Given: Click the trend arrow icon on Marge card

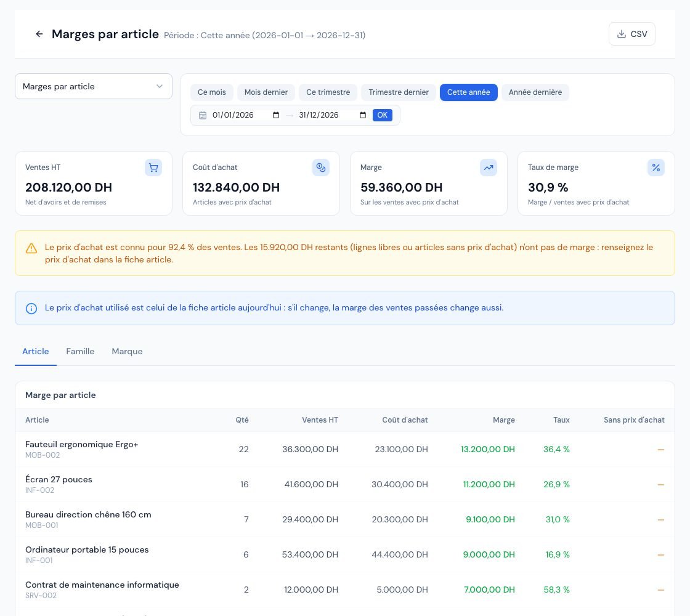Looking at the screenshot, I should tap(489, 168).
